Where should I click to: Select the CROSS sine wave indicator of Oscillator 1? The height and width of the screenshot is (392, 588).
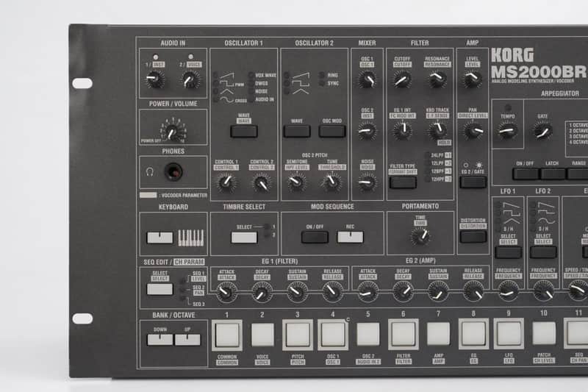coord(216,99)
